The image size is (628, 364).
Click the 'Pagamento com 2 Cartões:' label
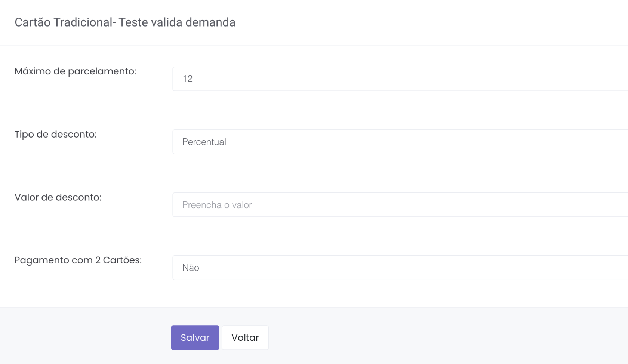coord(78,260)
